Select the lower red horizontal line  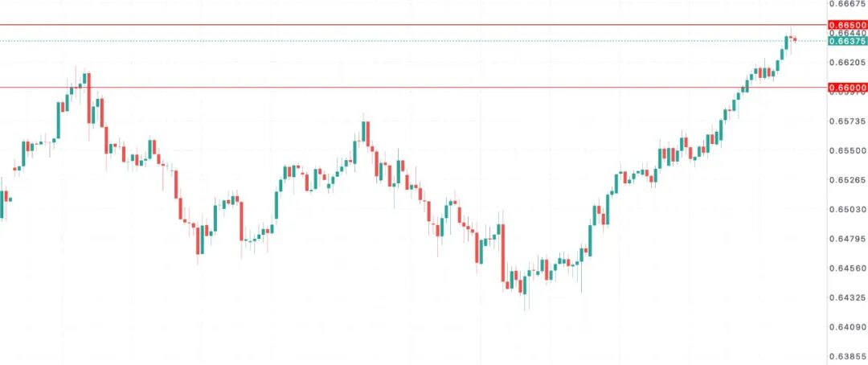pyautogui.click(x=402, y=87)
